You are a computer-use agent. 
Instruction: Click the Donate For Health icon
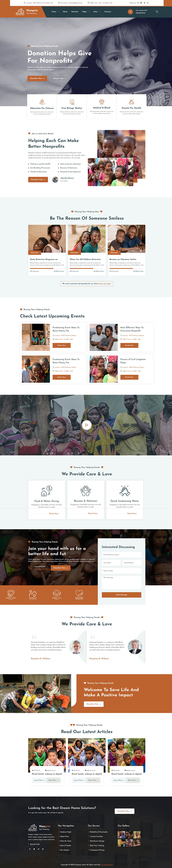(132, 102)
